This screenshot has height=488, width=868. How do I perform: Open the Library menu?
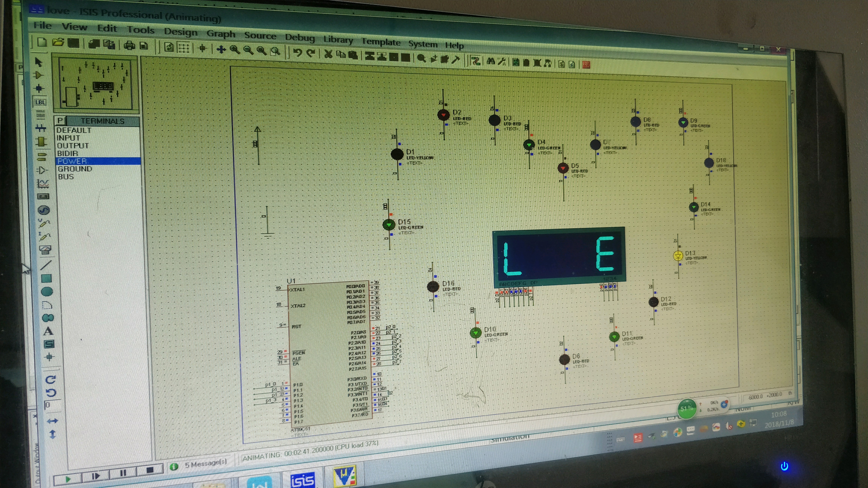pyautogui.click(x=338, y=40)
